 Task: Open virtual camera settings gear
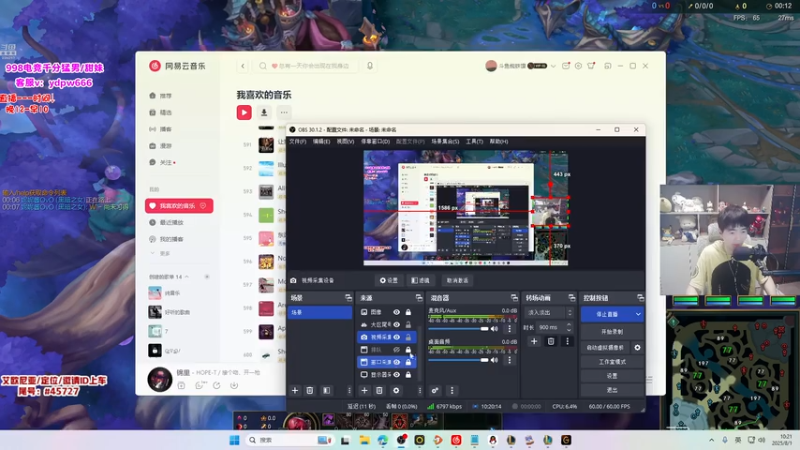tap(637, 347)
